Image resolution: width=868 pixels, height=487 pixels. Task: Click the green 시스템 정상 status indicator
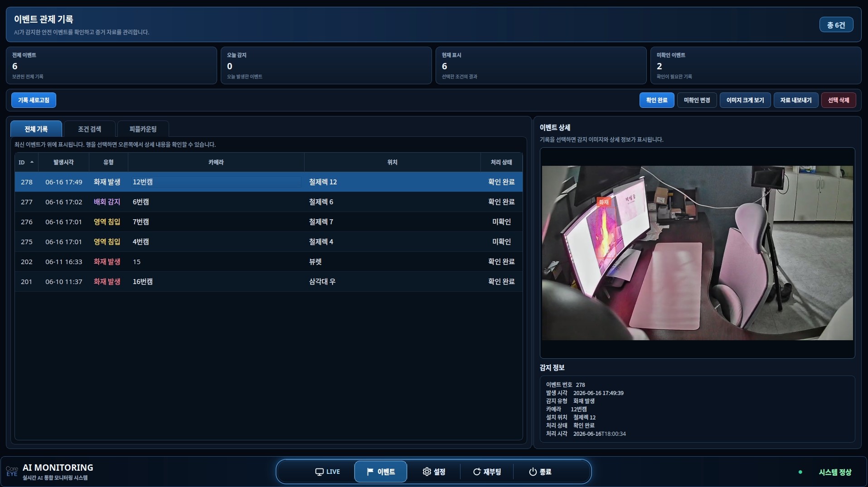click(x=800, y=472)
